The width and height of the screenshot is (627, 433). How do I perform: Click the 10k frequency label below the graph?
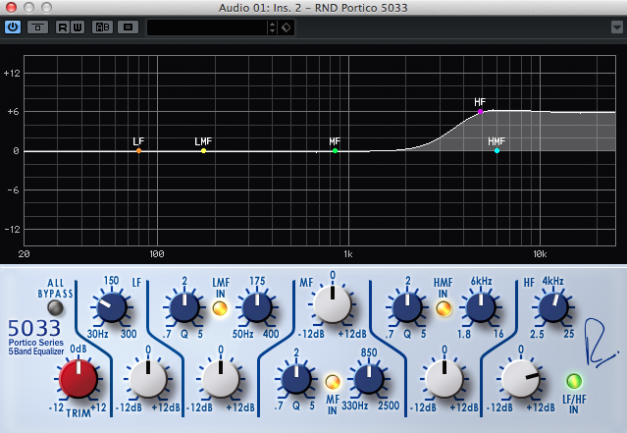point(540,254)
